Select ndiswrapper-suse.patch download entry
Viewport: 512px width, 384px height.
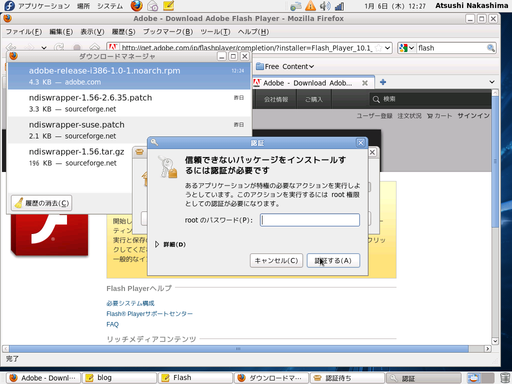tap(129, 130)
